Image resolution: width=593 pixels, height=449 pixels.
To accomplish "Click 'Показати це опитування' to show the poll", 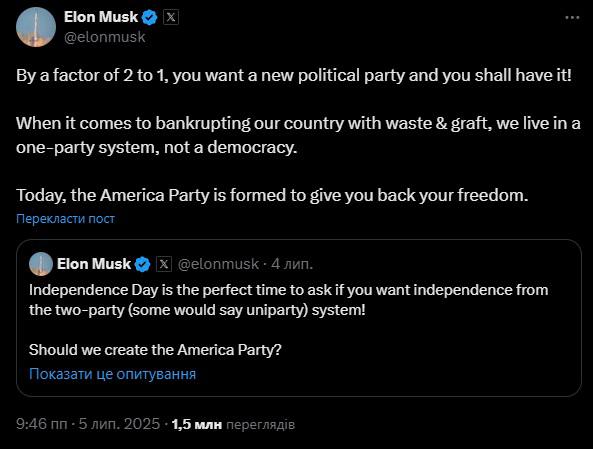I will point(112,374).
